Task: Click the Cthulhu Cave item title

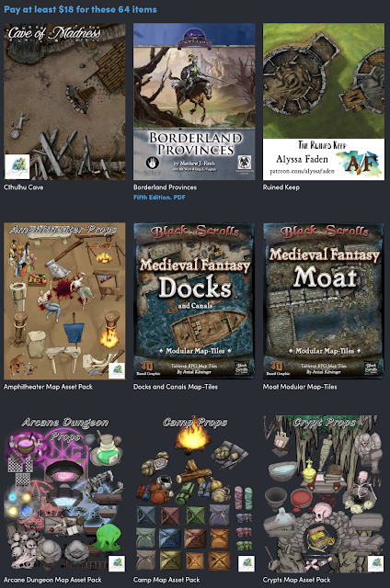Action: 23,187
